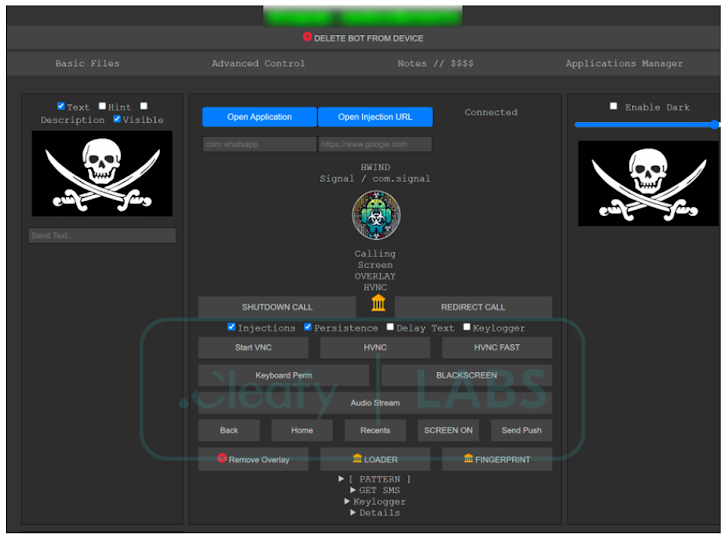The width and height of the screenshot is (728, 540).
Task: Click the Open Injection URL button
Action: (375, 117)
